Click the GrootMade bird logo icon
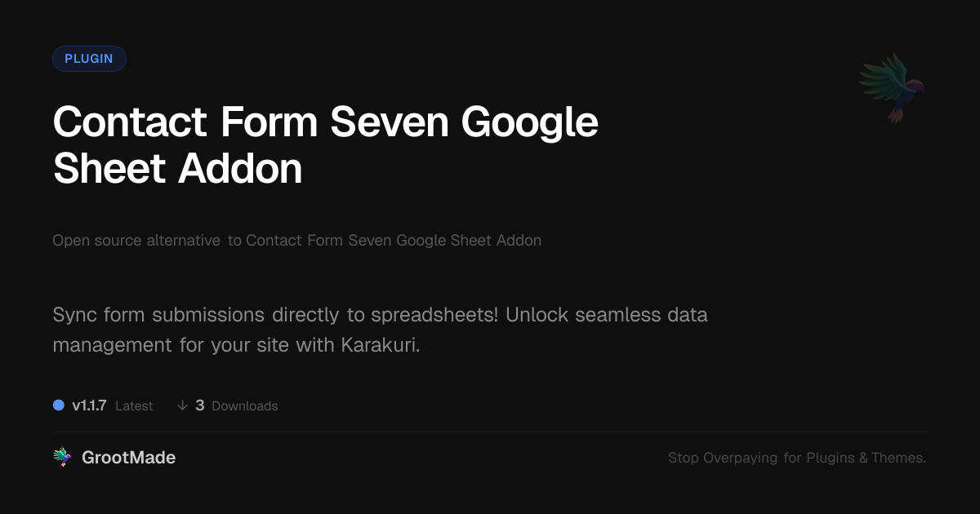 (x=61, y=458)
